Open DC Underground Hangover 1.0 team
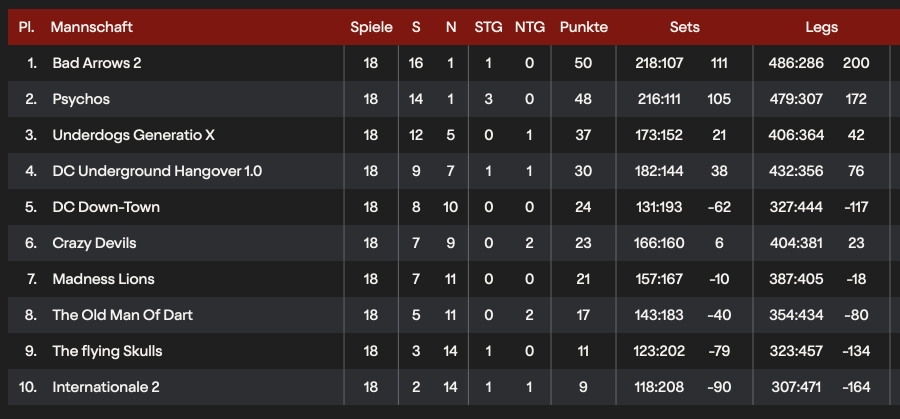The image size is (900, 419). pos(157,171)
